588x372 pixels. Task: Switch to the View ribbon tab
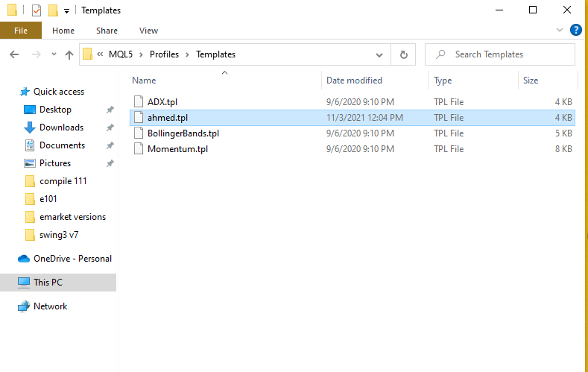[x=148, y=31]
